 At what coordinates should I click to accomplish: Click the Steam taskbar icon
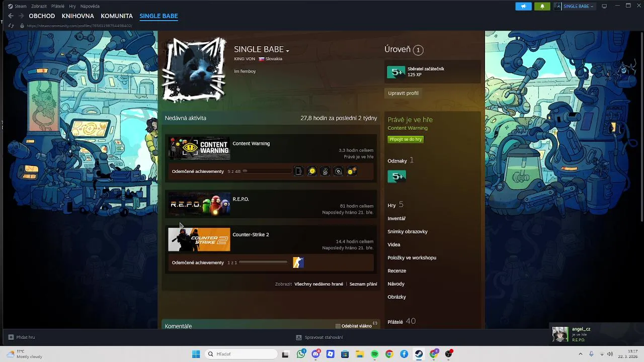tap(419, 354)
